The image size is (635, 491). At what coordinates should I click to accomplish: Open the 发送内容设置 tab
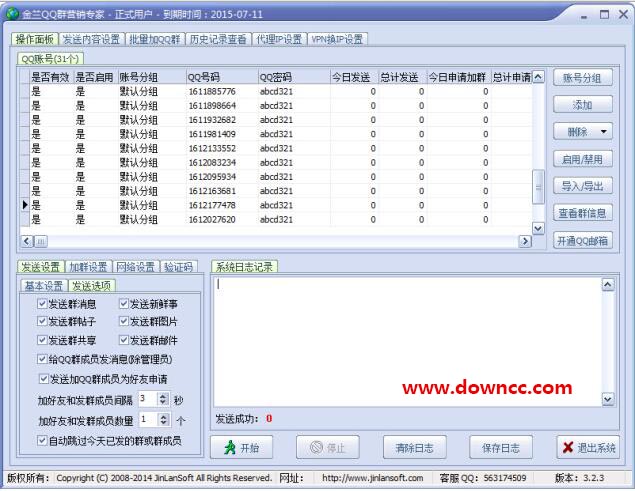[x=92, y=39]
